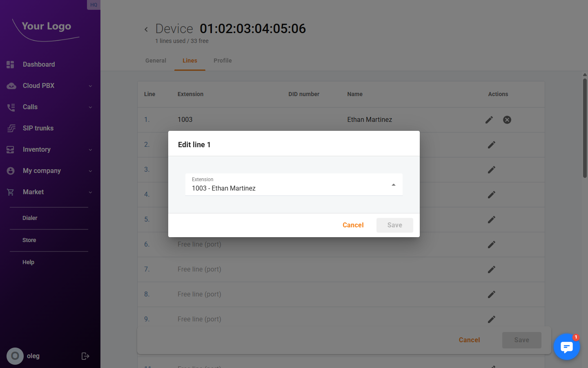Click the logout icon next to oleg
588x368 pixels.
(85, 356)
